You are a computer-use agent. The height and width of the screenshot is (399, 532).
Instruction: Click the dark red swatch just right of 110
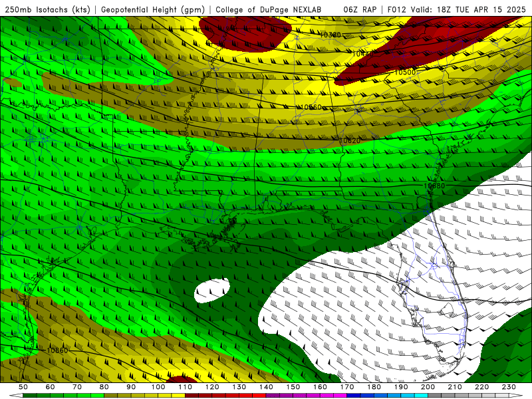click(192, 396)
